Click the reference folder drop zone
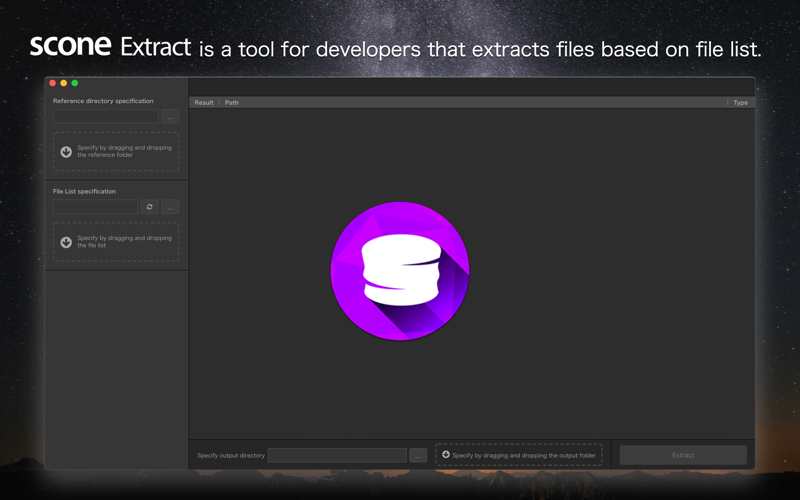Viewport: 800px width, 500px height. (x=116, y=152)
